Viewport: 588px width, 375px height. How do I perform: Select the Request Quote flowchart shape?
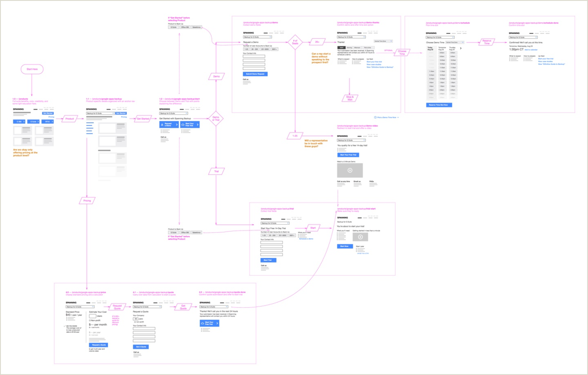[x=117, y=307]
